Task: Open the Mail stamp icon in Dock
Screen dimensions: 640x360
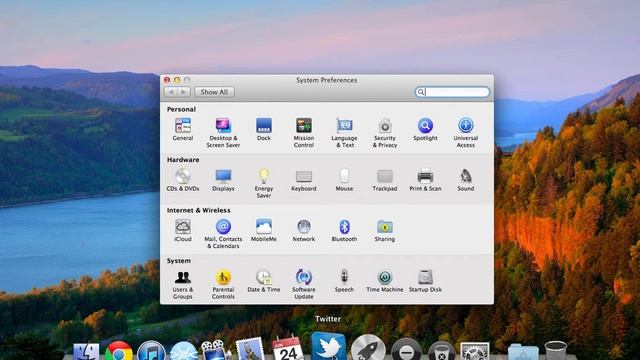Action: point(249,349)
